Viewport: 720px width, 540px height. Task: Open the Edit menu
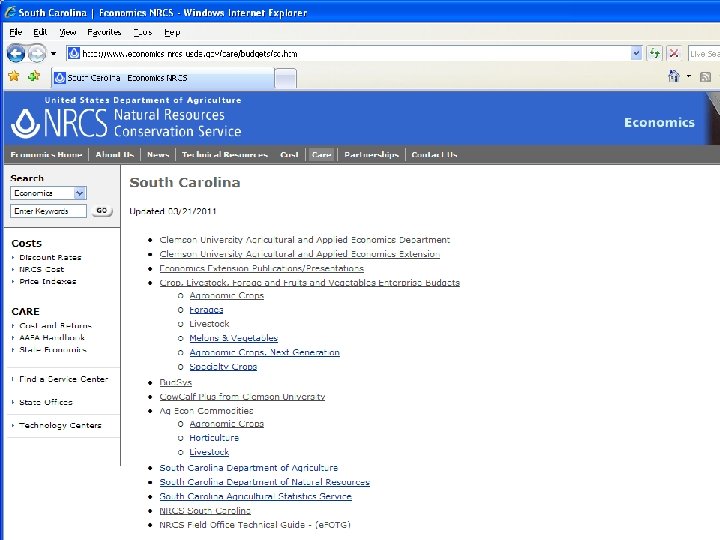[x=40, y=32]
